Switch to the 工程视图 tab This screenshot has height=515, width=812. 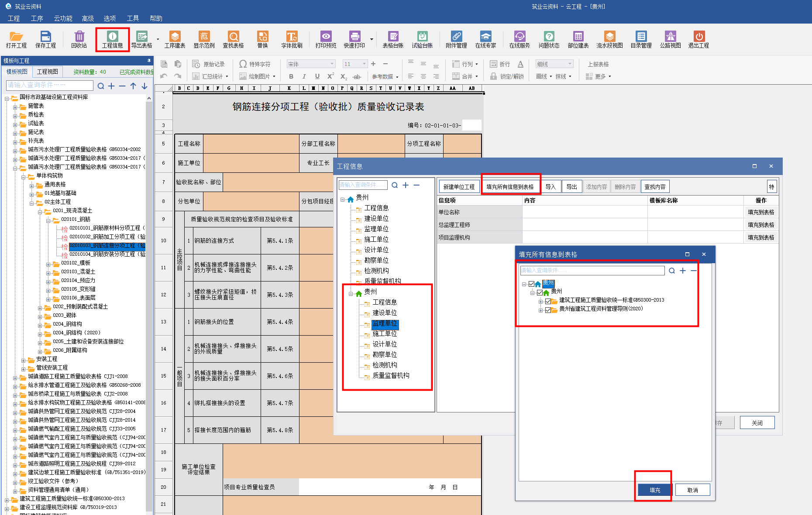pyautogui.click(x=48, y=72)
